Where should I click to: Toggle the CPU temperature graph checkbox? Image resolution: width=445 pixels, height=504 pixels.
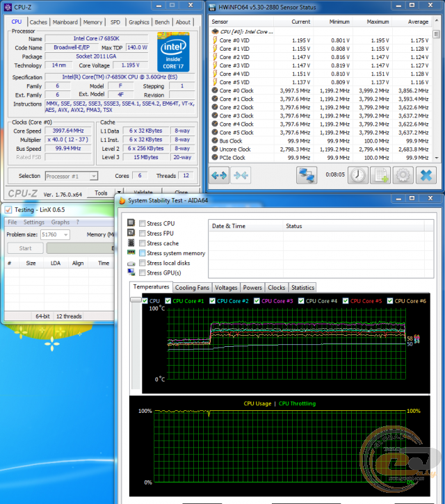[145, 301]
